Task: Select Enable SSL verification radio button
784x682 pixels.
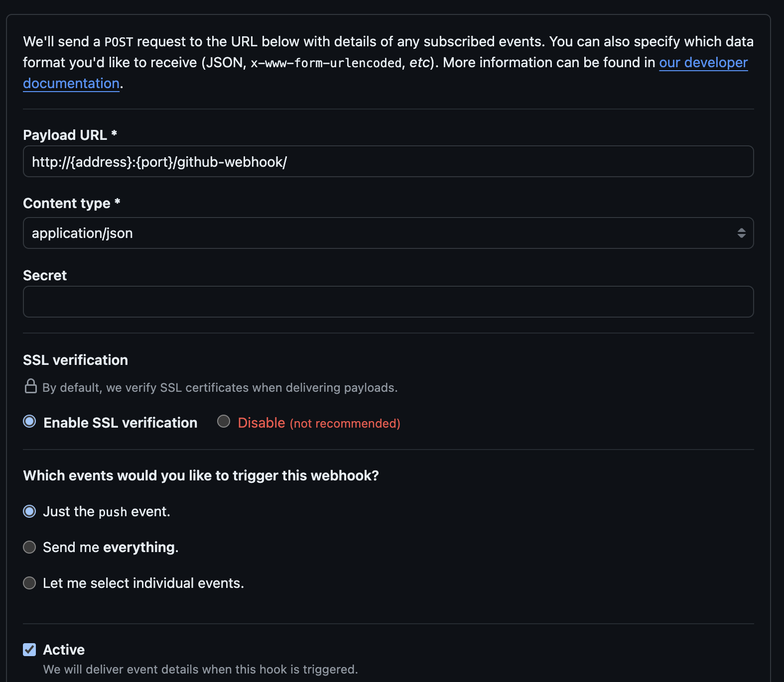Action: pyautogui.click(x=30, y=422)
